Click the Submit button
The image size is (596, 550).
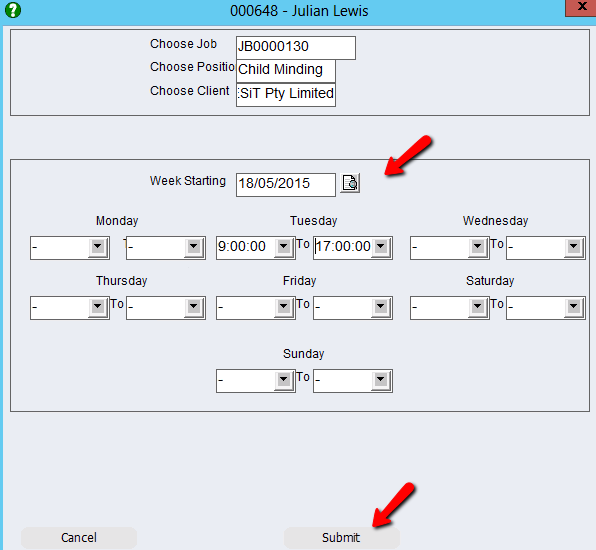point(342,537)
